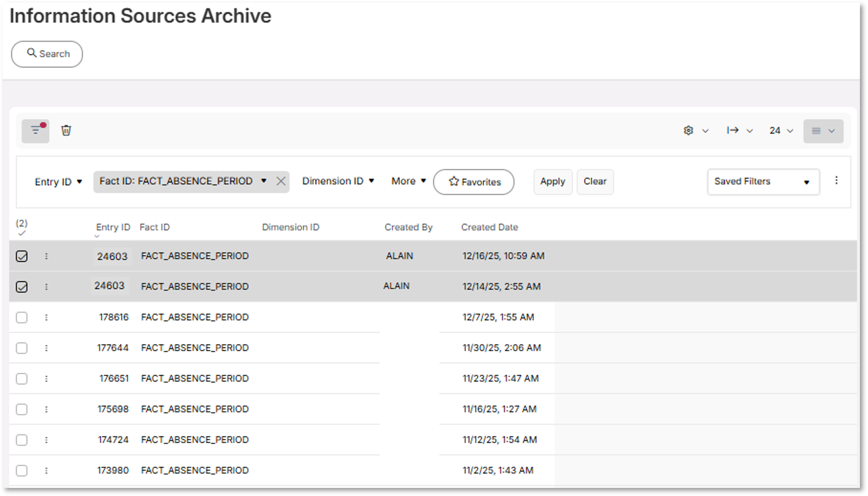Viewport: 868px width, 496px height.
Task: Click ALAIN in the 12/14/25 row
Action: pyautogui.click(x=397, y=286)
